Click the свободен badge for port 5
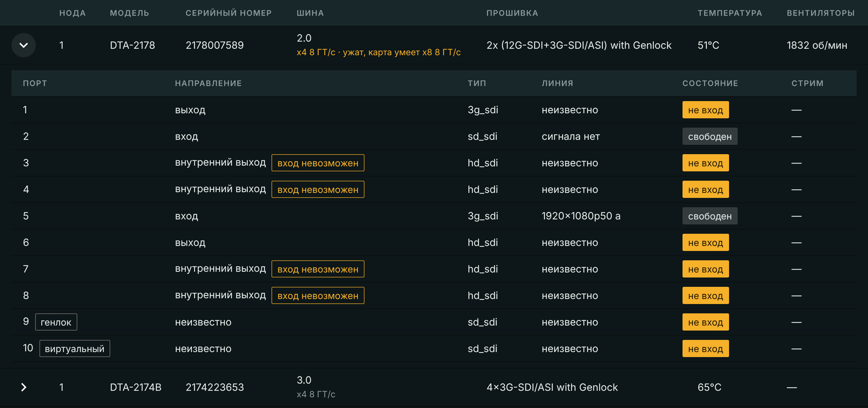The image size is (868, 408). pyautogui.click(x=710, y=216)
